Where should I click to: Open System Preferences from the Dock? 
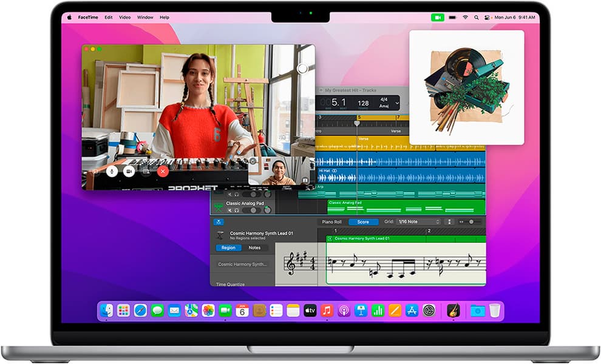(429, 311)
